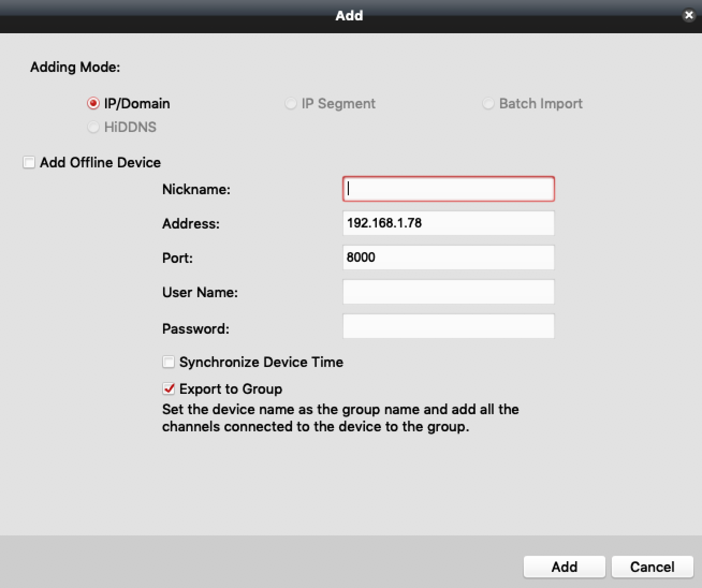Click into the Password input field
The height and width of the screenshot is (588, 702).
tap(448, 326)
